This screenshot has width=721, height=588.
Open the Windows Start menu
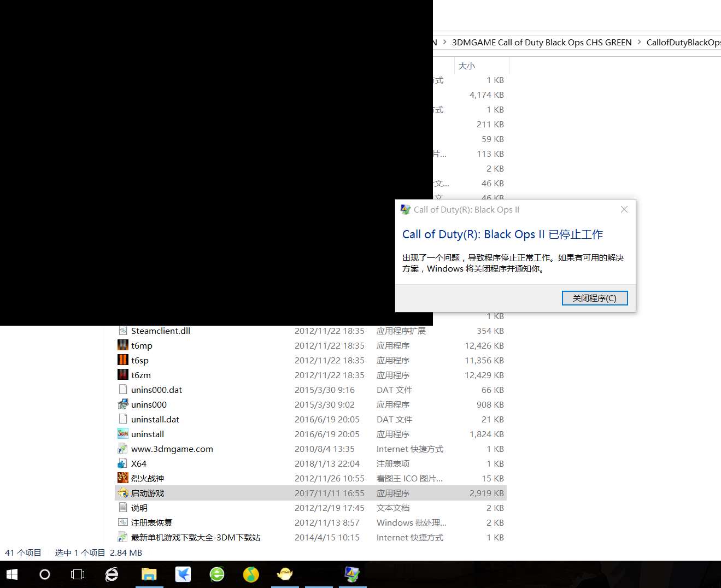tap(12, 574)
